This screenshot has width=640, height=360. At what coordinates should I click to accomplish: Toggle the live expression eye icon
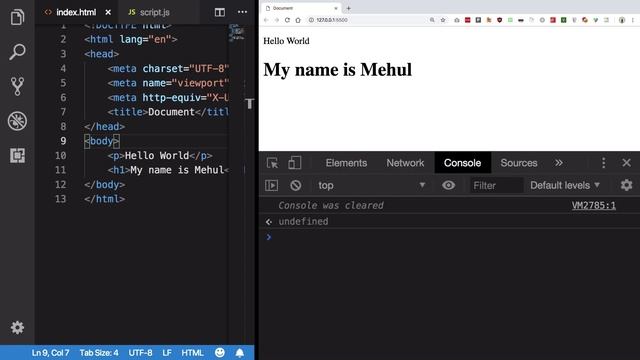[448, 185]
